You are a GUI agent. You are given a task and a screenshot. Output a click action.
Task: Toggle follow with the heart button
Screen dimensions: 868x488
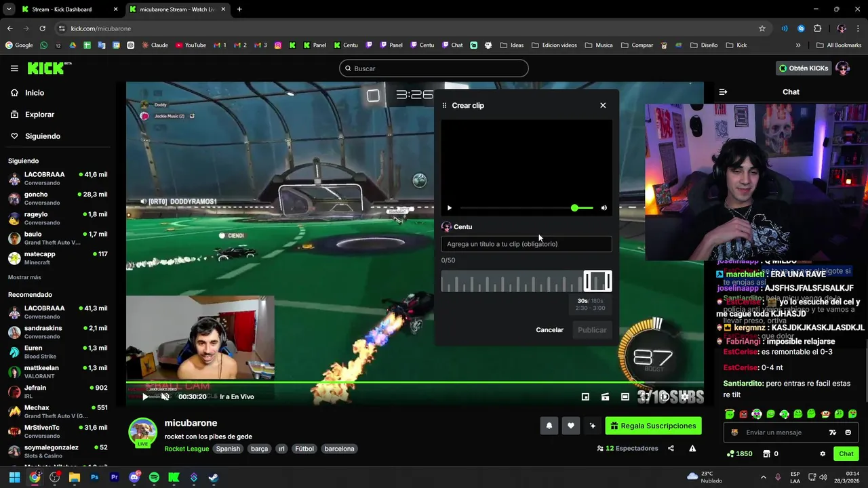click(571, 426)
